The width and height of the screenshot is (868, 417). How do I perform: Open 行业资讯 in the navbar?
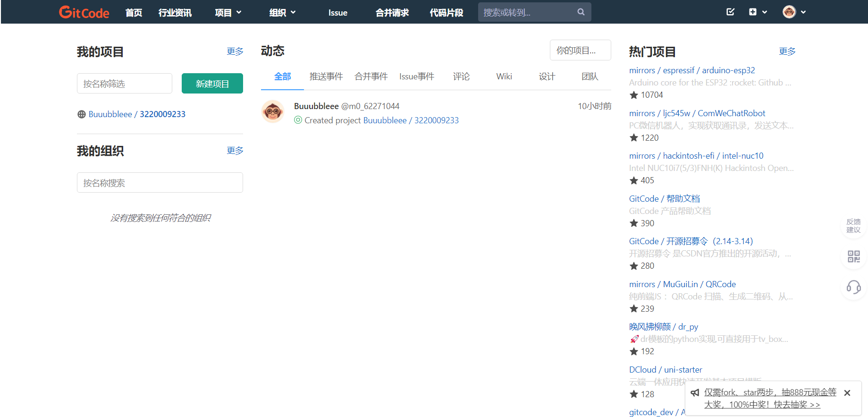pyautogui.click(x=175, y=12)
